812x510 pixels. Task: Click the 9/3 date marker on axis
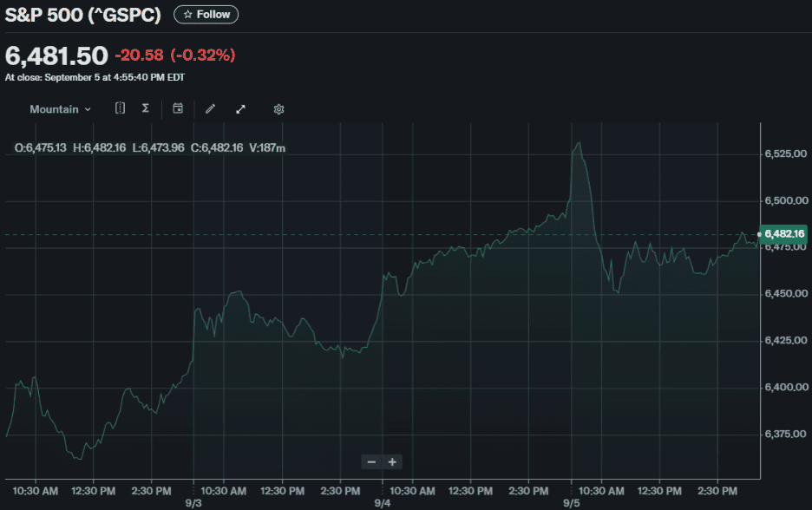193,503
